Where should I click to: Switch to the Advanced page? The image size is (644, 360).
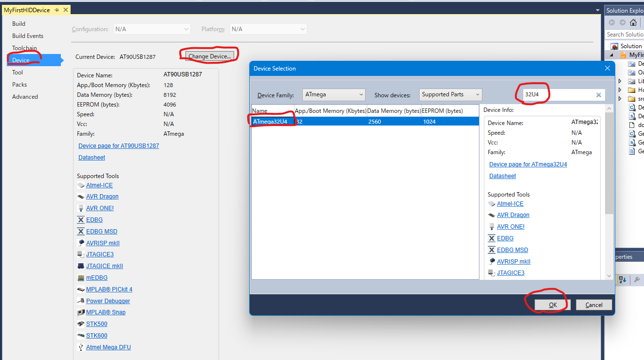tap(25, 97)
